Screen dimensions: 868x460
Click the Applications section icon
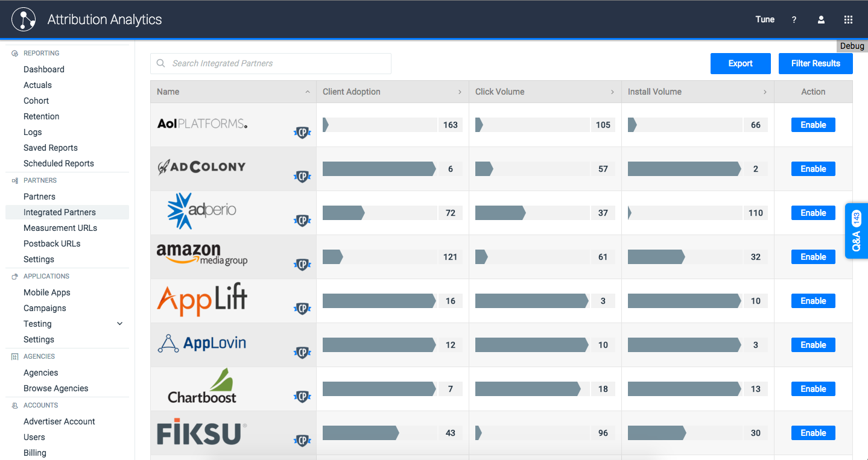(15, 276)
